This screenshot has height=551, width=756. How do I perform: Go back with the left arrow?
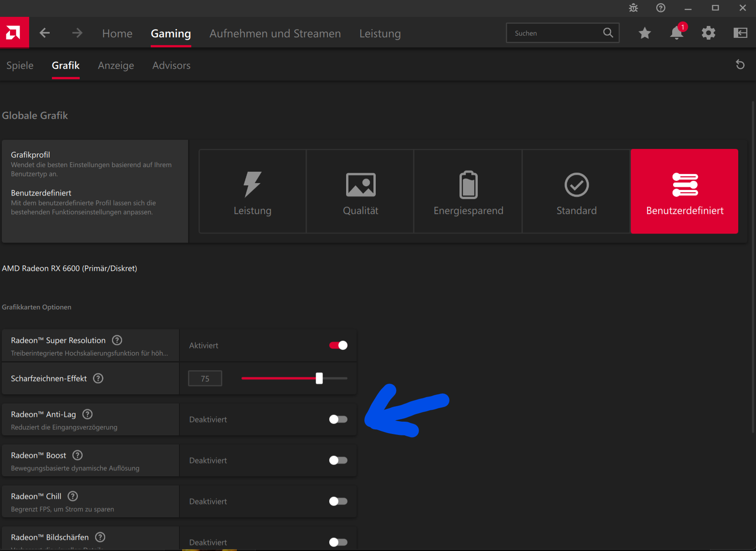45,33
